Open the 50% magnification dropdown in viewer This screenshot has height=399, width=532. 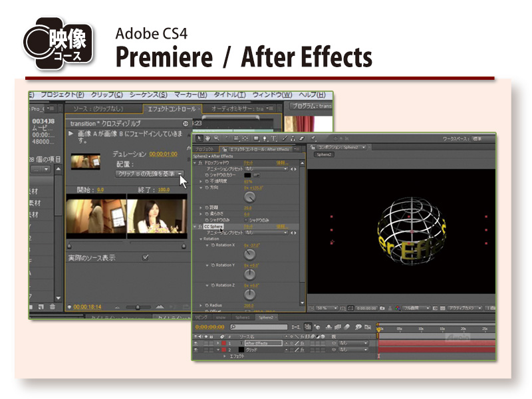click(x=327, y=308)
